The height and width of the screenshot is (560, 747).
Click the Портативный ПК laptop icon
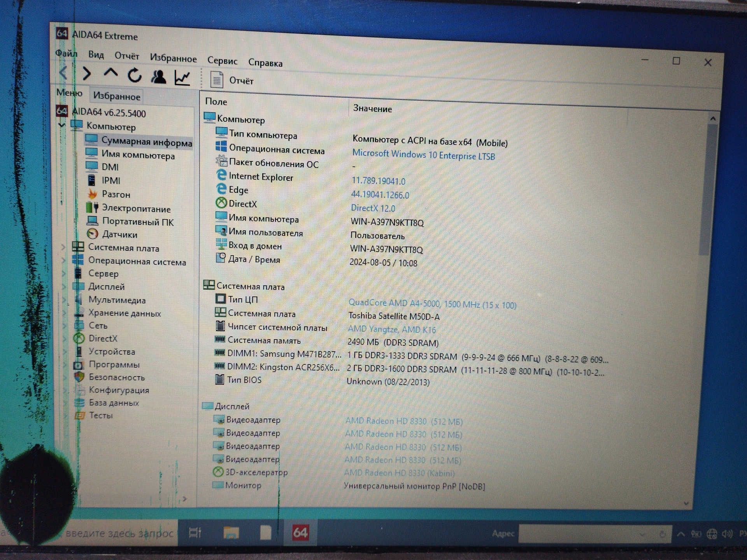93,220
